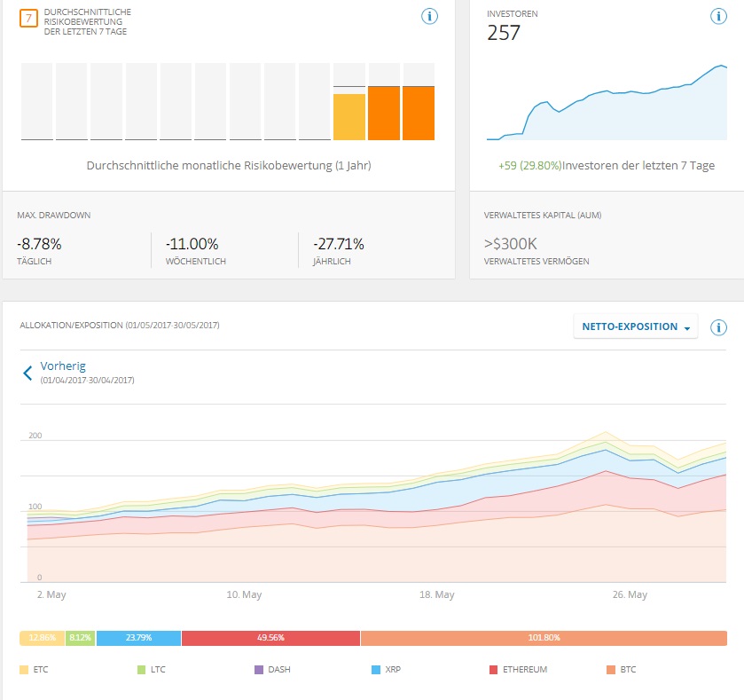Image resolution: width=744 pixels, height=700 pixels.
Task: Toggle the ETC legend entry
Action: 35,669
